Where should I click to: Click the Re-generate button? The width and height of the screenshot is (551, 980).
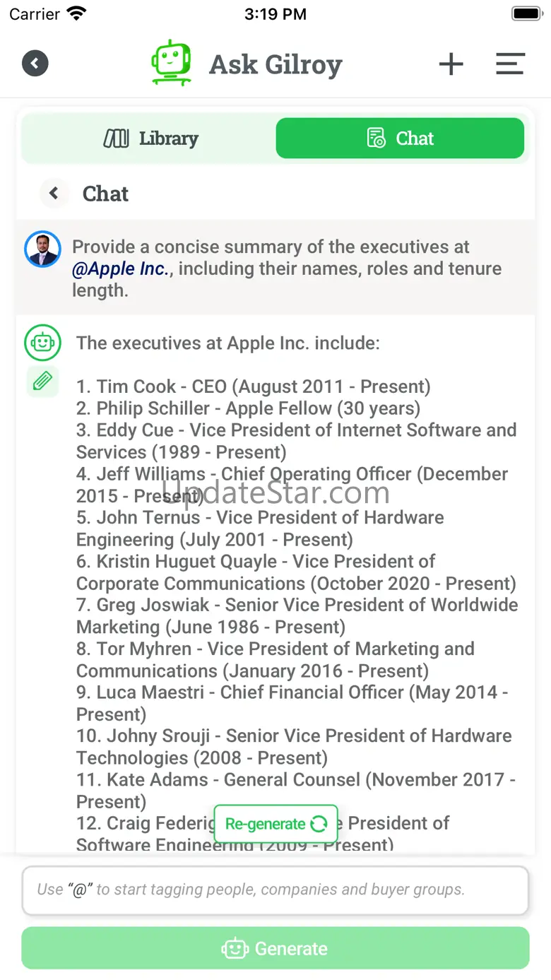(x=275, y=824)
